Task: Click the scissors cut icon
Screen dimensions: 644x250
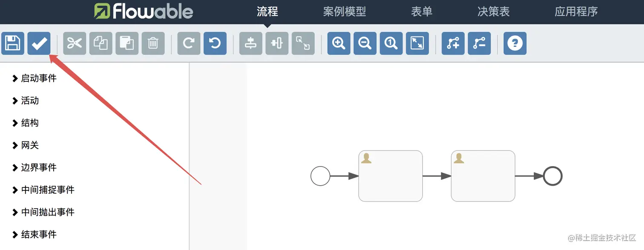Action: pos(75,43)
